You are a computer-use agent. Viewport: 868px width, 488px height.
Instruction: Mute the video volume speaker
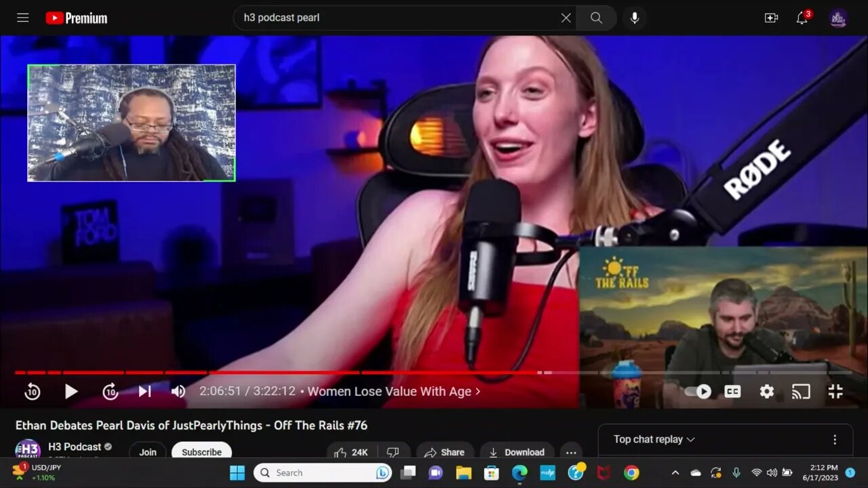[x=178, y=391]
